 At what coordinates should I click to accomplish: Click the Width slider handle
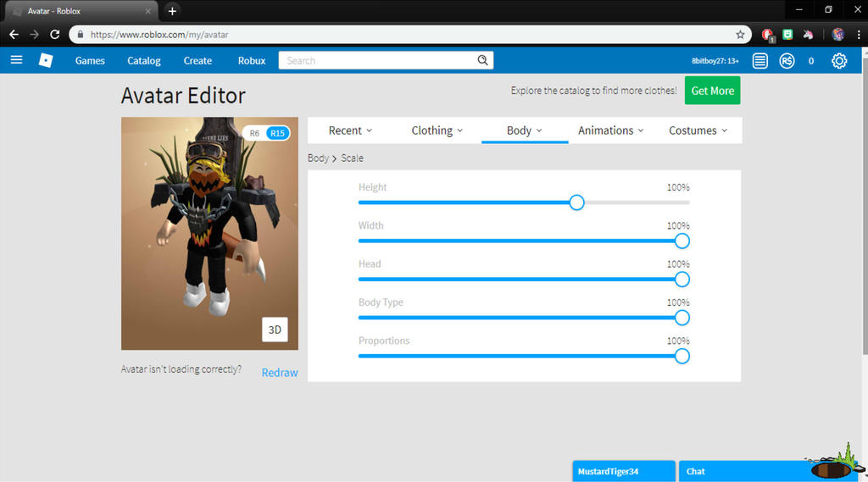pyautogui.click(x=682, y=241)
